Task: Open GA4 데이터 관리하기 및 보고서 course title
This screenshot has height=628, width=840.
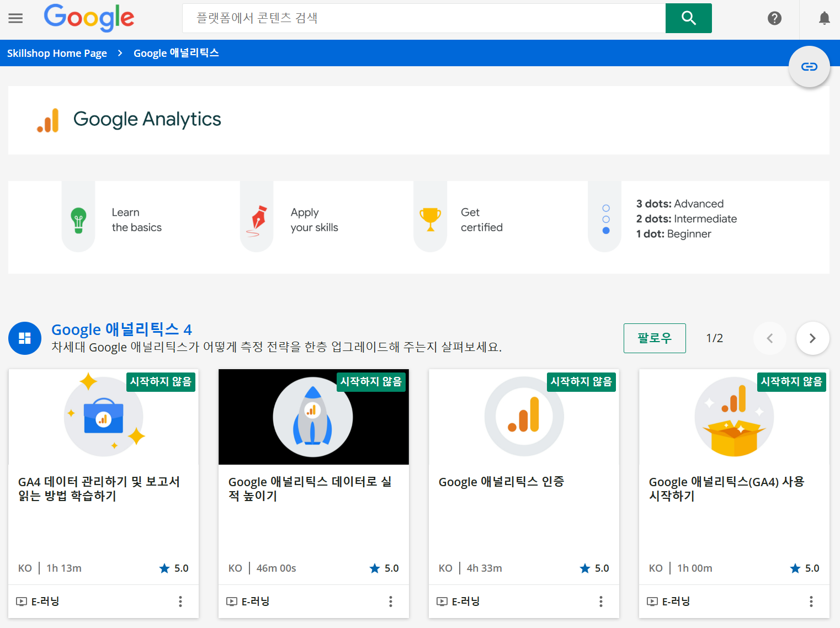Action: (99, 488)
